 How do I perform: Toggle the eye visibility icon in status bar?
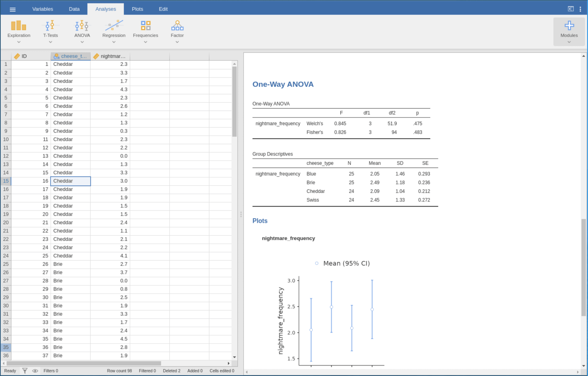point(35,371)
